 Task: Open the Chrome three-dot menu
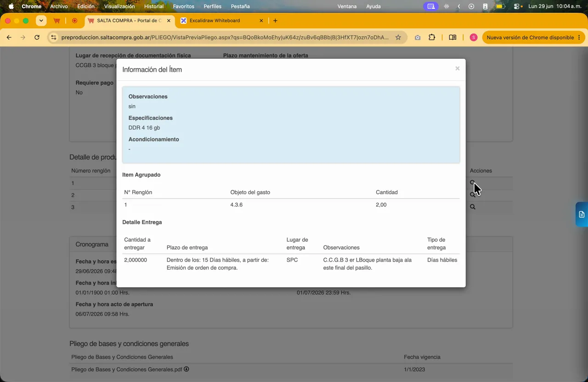[579, 37]
